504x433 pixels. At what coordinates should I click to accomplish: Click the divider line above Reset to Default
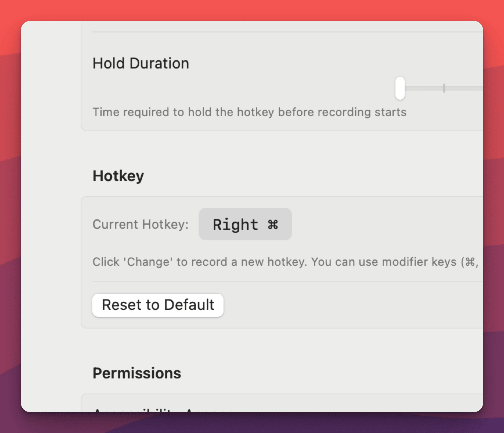click(x=287, y=282)
